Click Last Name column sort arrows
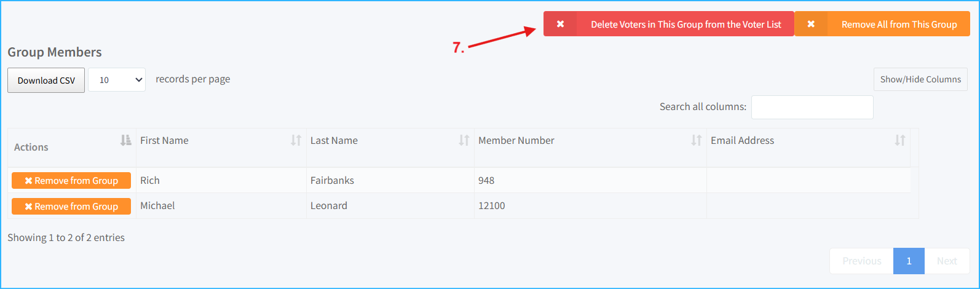The width and height of the screenshot is (980, 289). pyautogui.click(x=464, y=140)
